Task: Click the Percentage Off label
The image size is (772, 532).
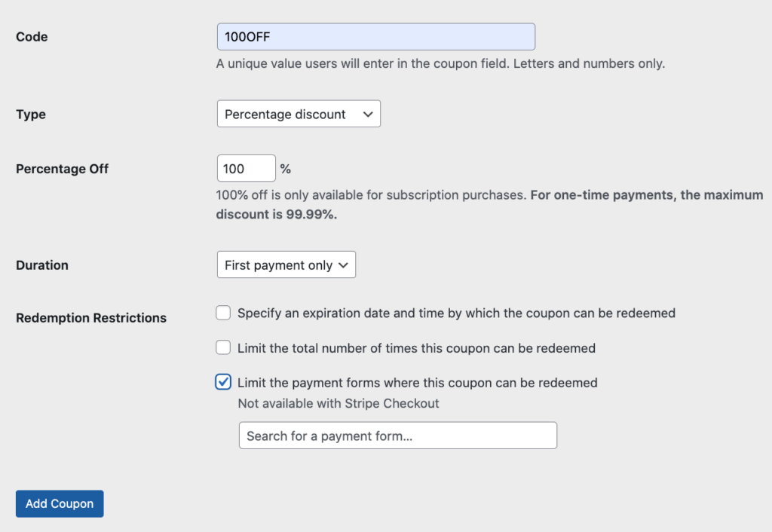Action: coord(62,169)
